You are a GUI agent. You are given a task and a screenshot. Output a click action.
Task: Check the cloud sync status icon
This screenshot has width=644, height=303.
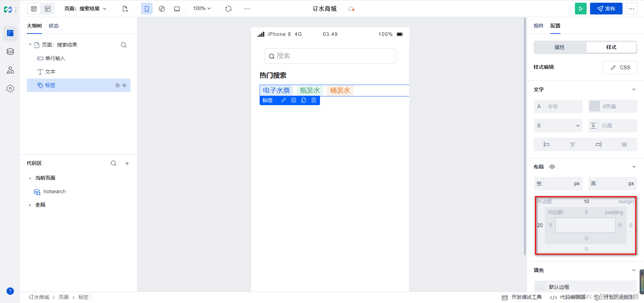coord(351,9)
